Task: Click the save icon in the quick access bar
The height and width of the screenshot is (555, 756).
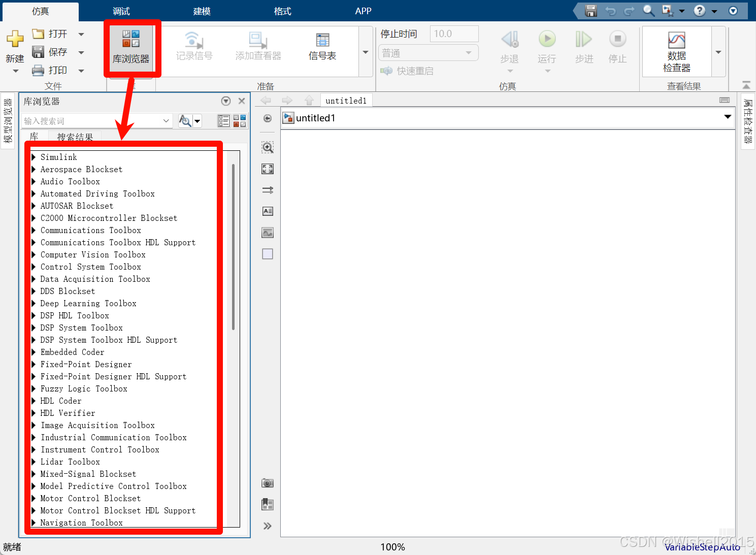Action: click(590, 11)
